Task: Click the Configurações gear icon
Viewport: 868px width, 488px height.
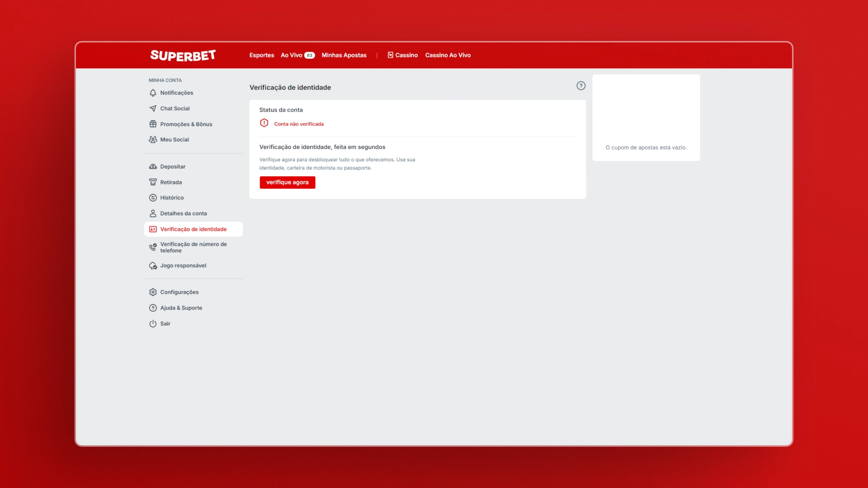Action: click(x=153, y=292)
